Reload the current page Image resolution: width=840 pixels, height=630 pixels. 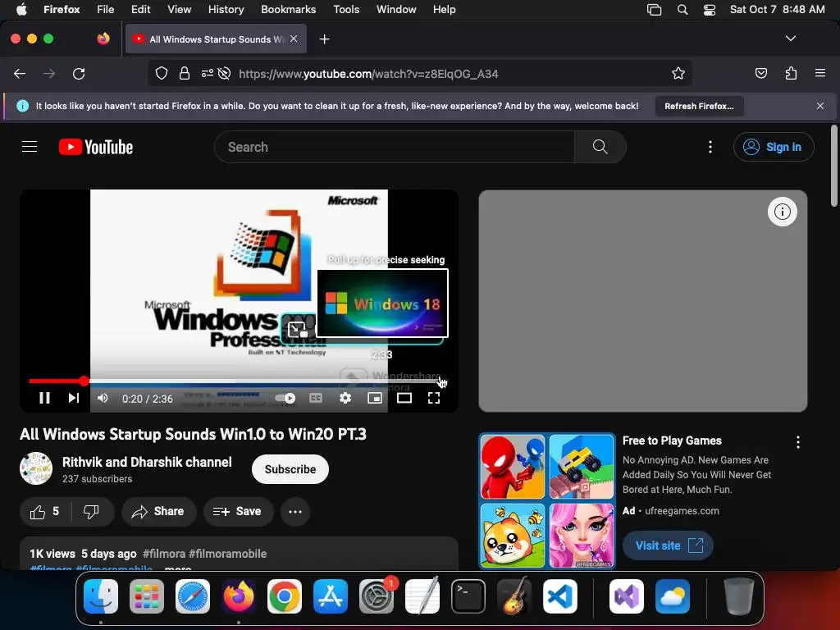(x=79, y=73)
